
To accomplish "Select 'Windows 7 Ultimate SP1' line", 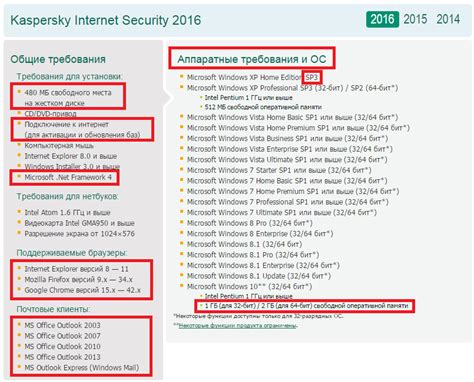I will [x=282, y=213].
